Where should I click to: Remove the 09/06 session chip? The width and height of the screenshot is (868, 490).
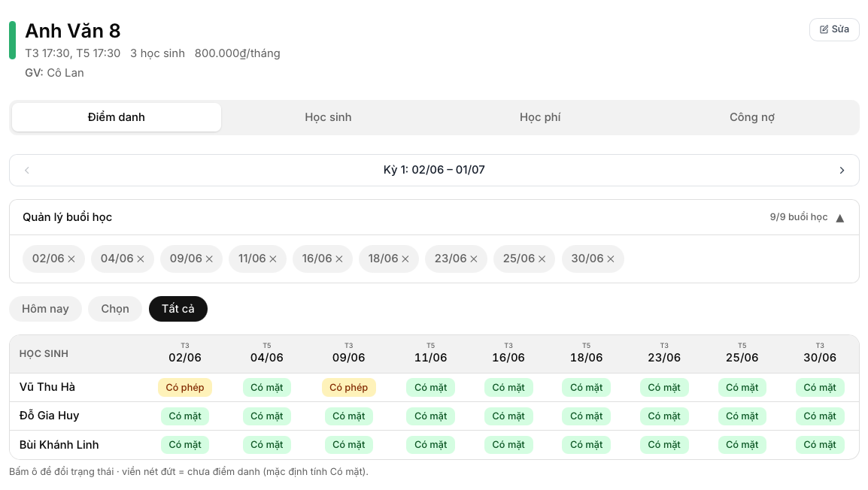click(x=209, y=259)
